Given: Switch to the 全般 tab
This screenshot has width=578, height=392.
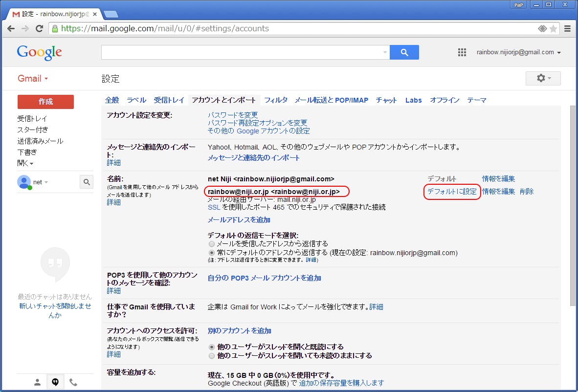Looking at the screenshot, I should tap(112, 100).
